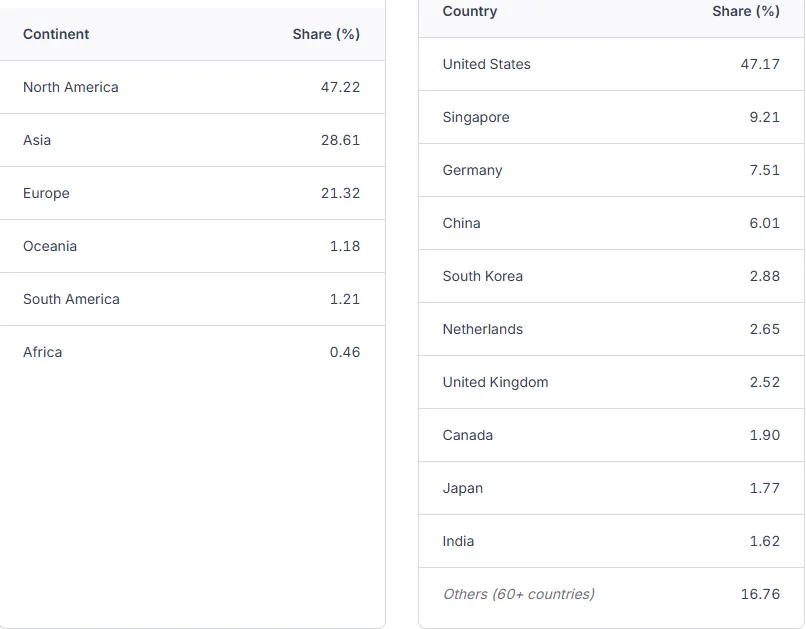Click the Share (%) header in continent table
The width and height of the screenshot is (806, 629).
tap(326, 34)
